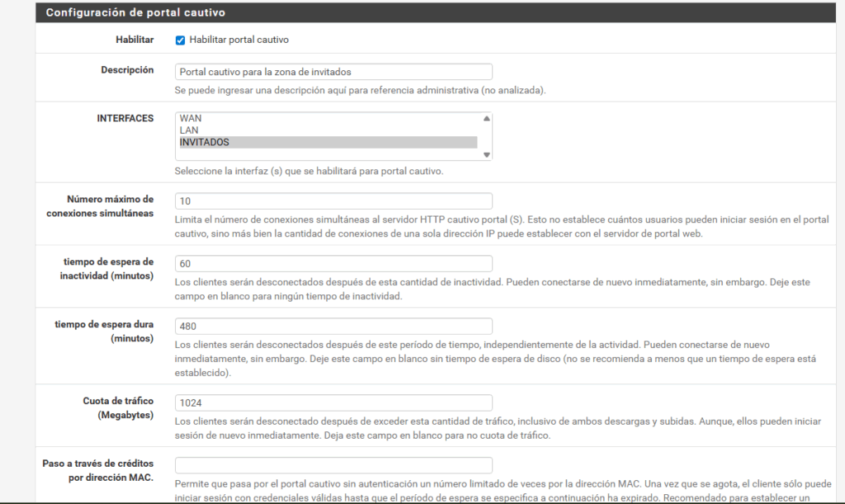Click the bold Habilitar row label

click(x=135, y=40)
